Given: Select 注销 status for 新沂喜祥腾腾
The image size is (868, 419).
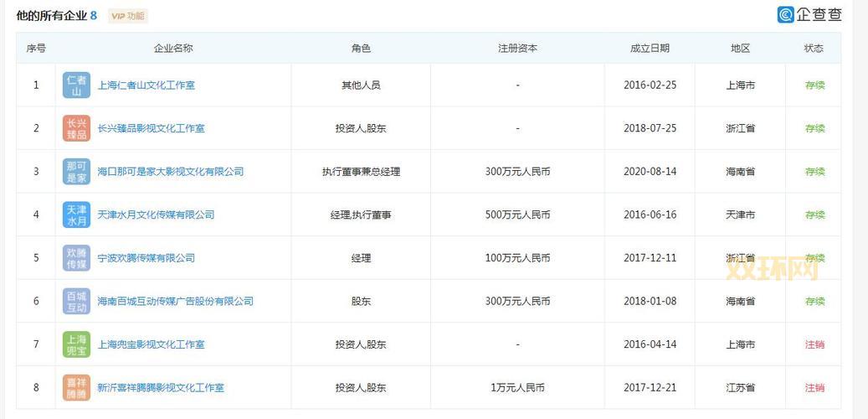Looking at the screenshot, I should click(x=814, y=388).
